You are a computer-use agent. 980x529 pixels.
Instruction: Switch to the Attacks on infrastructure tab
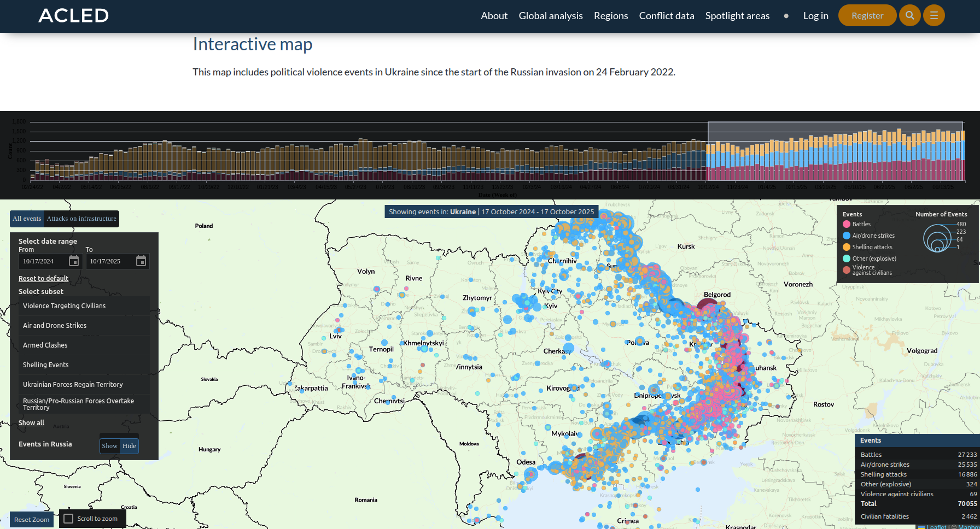[x=81, y=219]
